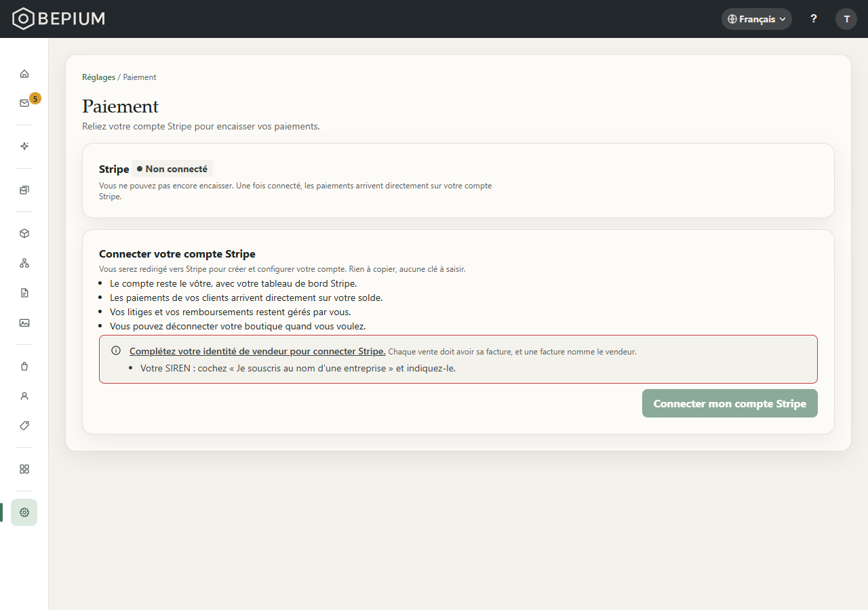
Task: Click the Paiement breadcrumb text
Action: click(x=140, y=77)
